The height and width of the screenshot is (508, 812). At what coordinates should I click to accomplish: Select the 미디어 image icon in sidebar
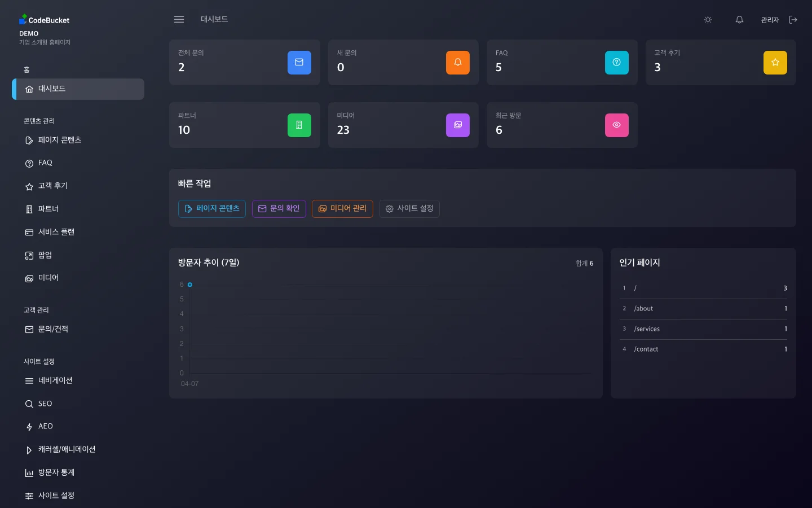(29, 278)
